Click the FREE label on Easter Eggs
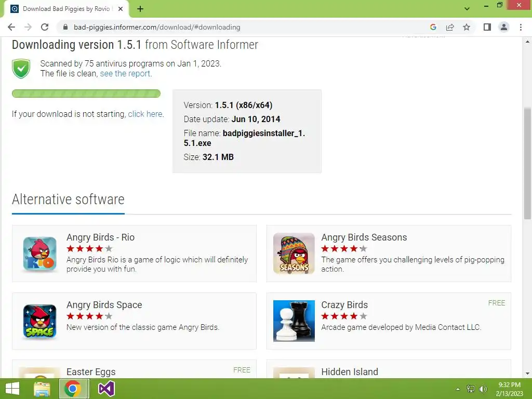The image size is (532, 399). coord(242,370)
